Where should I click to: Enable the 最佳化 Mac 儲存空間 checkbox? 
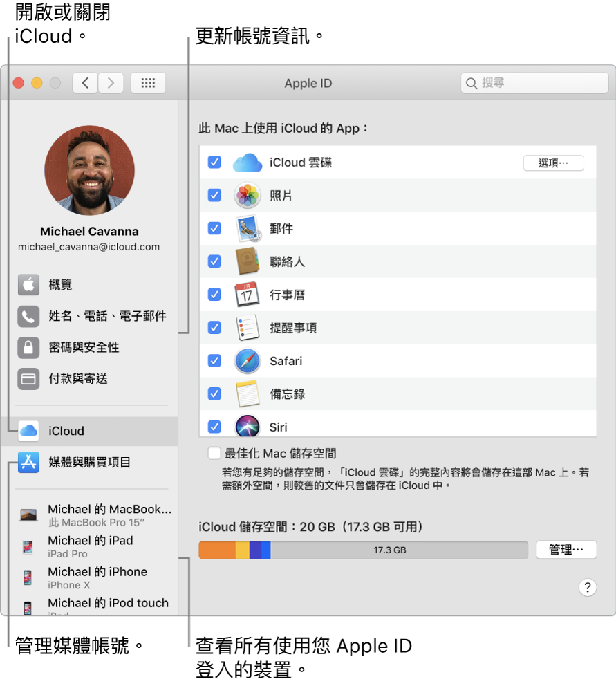pos(214,453)
